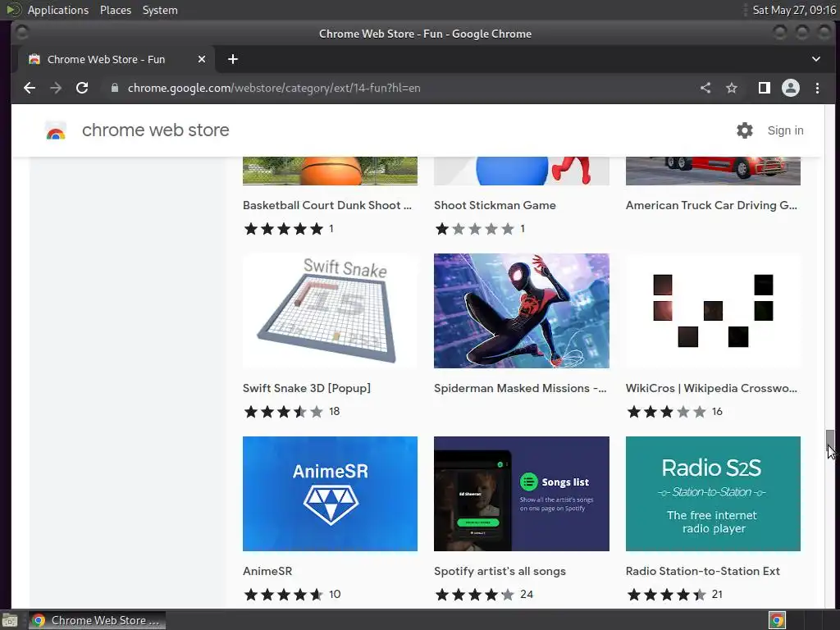Open Radio S2S thumbnail image

(713, 493)
